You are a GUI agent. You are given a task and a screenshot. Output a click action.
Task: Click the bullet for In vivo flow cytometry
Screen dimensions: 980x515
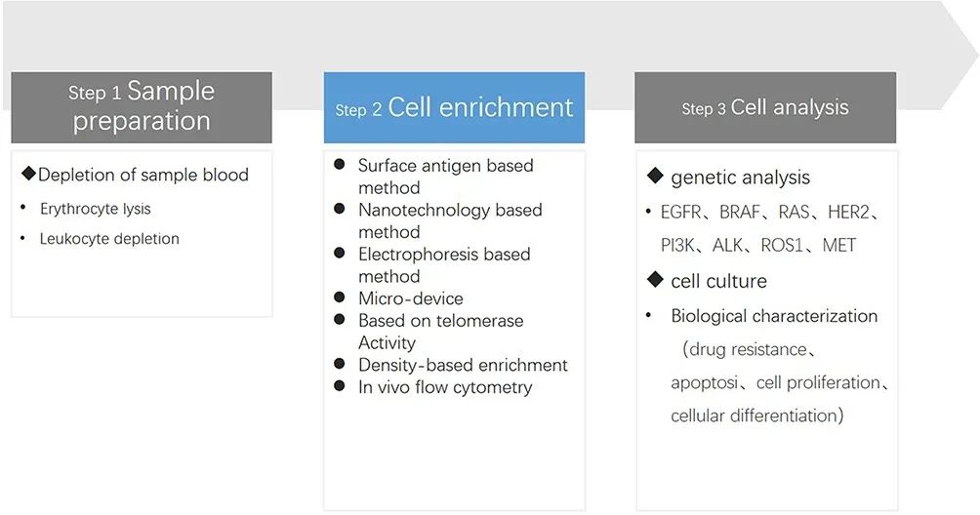(x=340, y=385)
